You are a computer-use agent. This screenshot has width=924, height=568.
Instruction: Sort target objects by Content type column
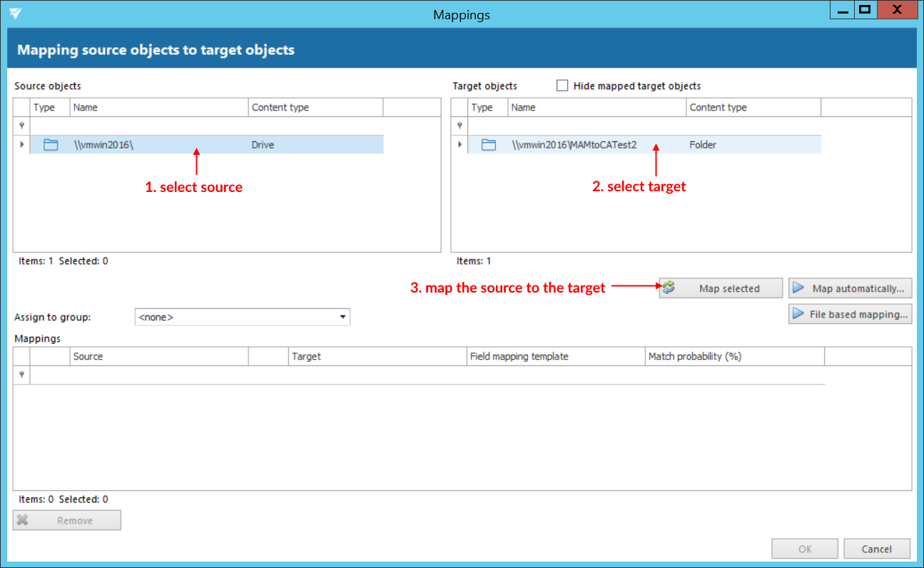[x=753, y=107]
